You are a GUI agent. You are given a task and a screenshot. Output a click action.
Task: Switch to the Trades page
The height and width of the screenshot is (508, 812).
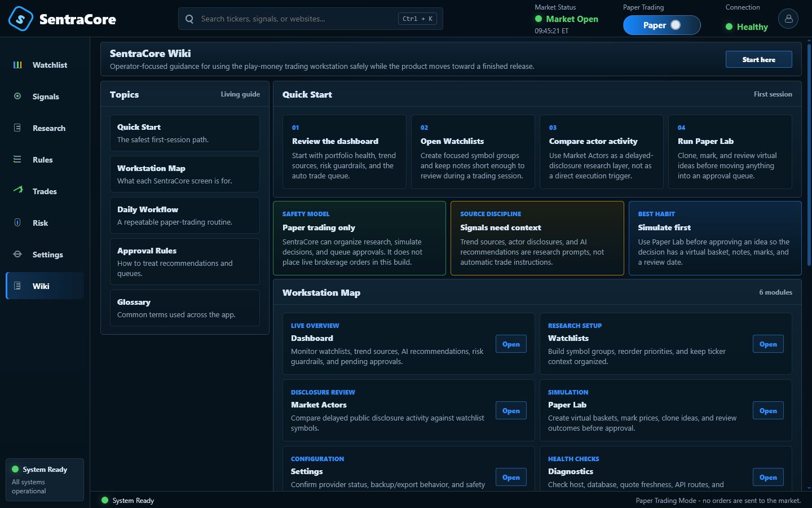pos(45,191)
